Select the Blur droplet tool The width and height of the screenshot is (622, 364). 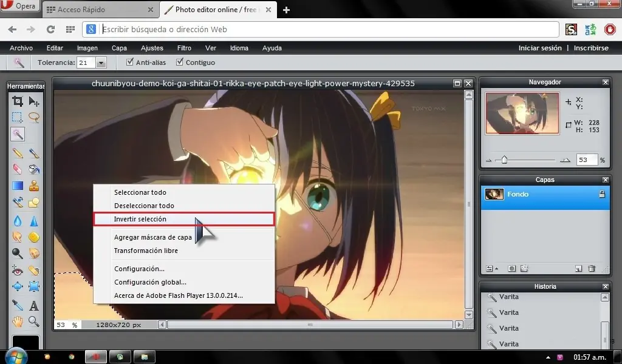pos(18,221)
